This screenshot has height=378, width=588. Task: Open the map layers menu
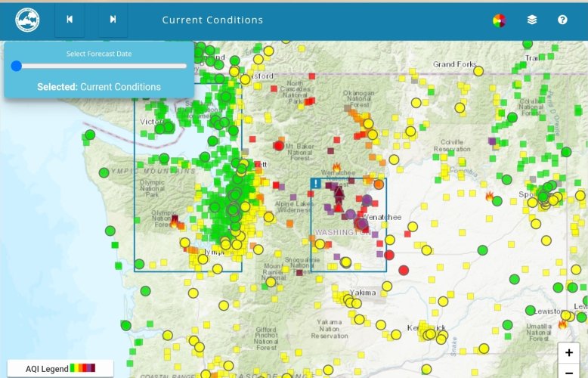point(532,20)
